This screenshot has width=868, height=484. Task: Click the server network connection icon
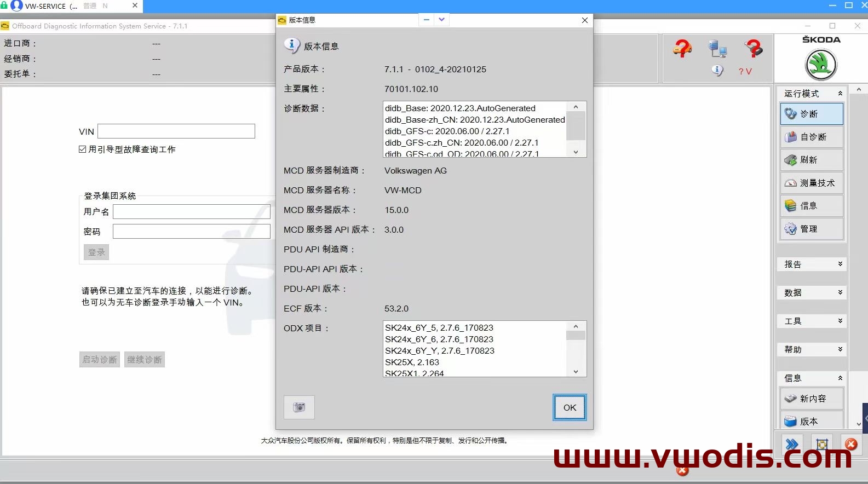tap(717, 49)
